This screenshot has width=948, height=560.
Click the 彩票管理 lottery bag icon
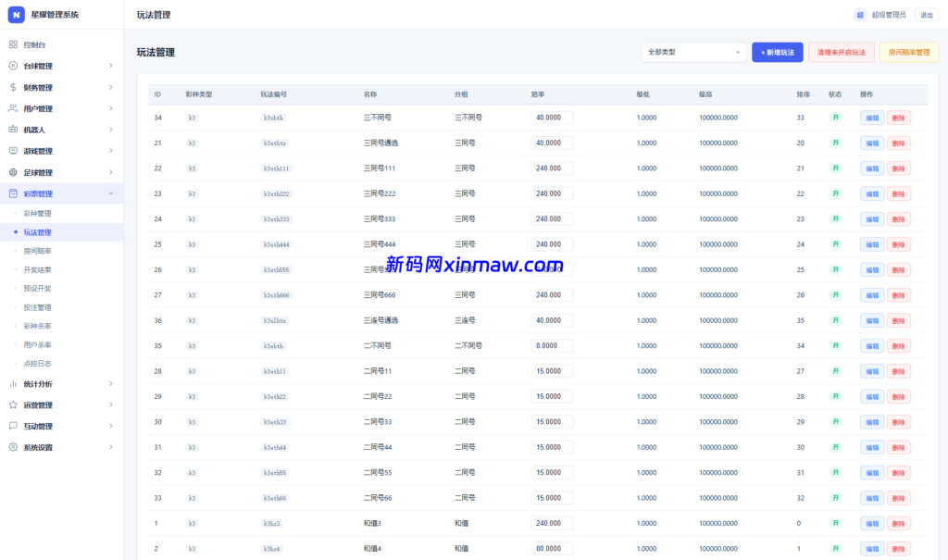[13, 193]
